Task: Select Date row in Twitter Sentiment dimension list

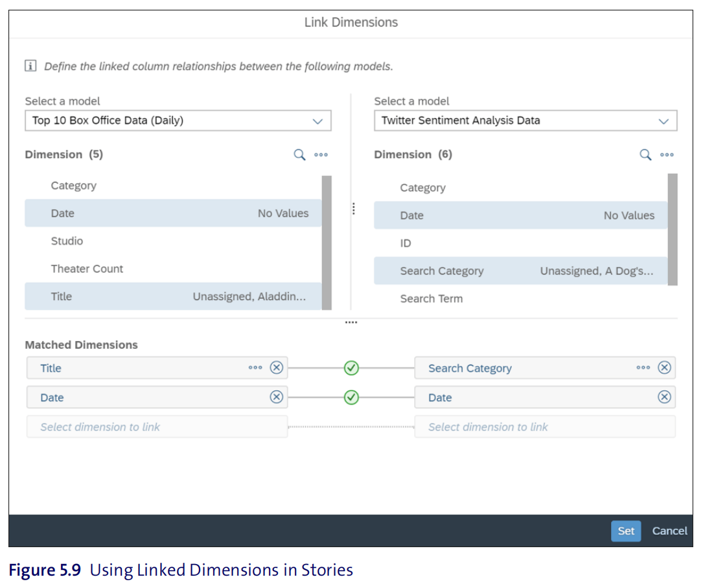Action: [x=520, y=215]
